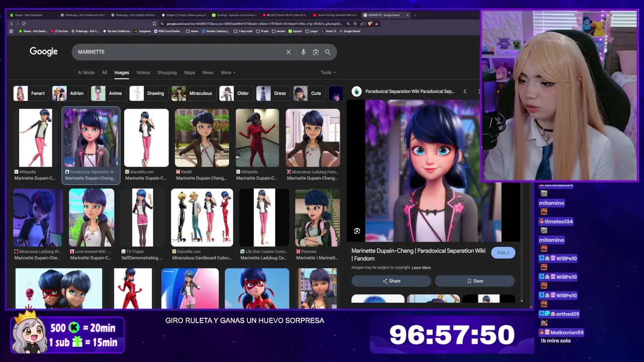Click the Visit button in preview panel
The width and height of the screenshot is (644, 362).
tap(503, 252)
